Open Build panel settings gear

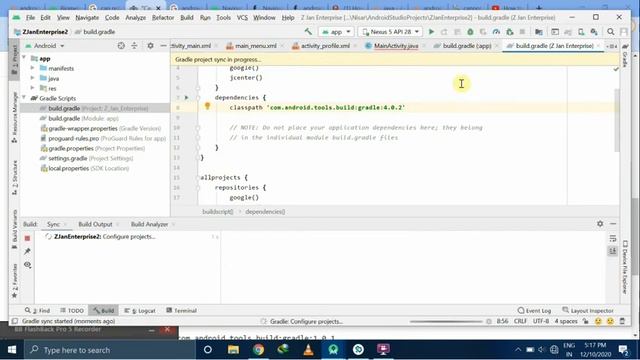[600, 224]
